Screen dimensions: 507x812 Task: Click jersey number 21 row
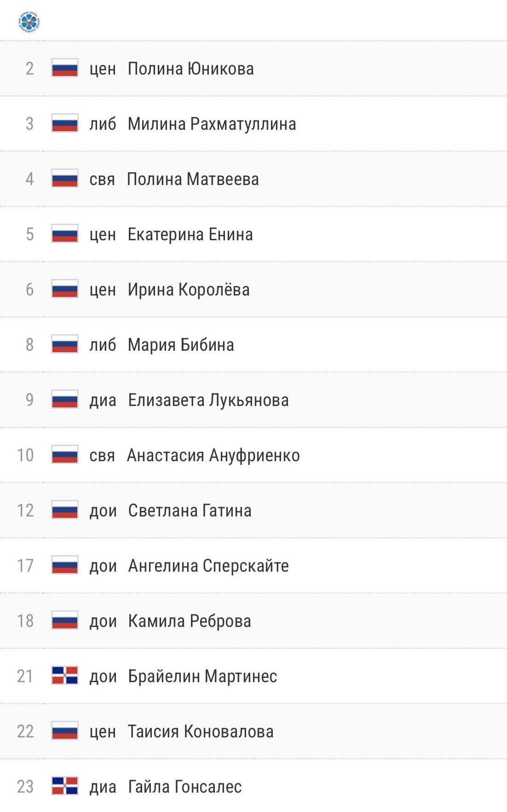[253, 676]
